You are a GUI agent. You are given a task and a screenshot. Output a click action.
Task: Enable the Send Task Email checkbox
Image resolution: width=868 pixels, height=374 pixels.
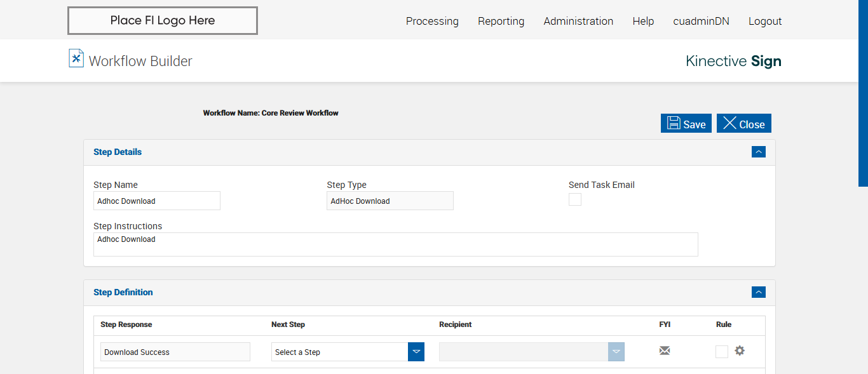pyautogui.click(x=575, y=200)
